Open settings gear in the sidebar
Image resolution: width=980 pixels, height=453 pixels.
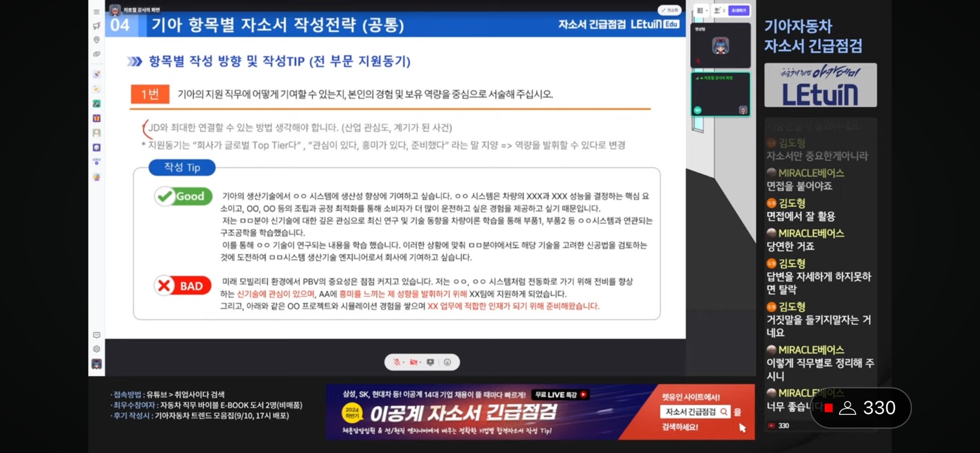click(97, 349)
